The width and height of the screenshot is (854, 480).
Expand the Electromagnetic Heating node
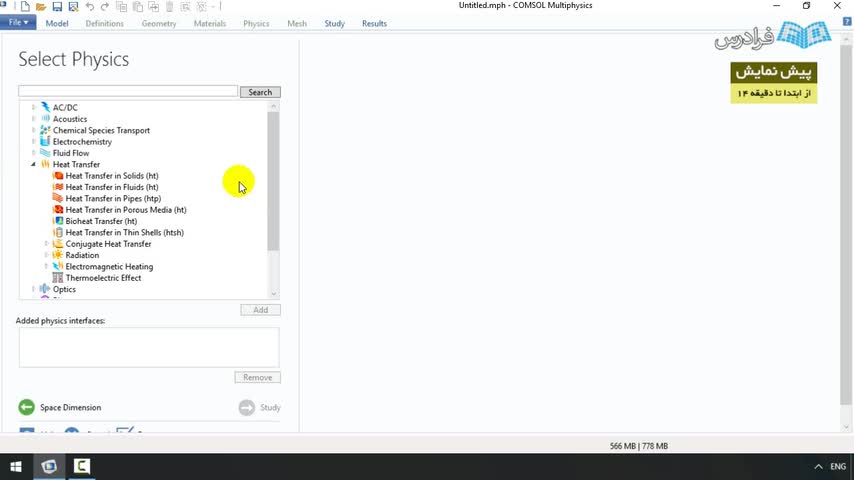(46, 266)
